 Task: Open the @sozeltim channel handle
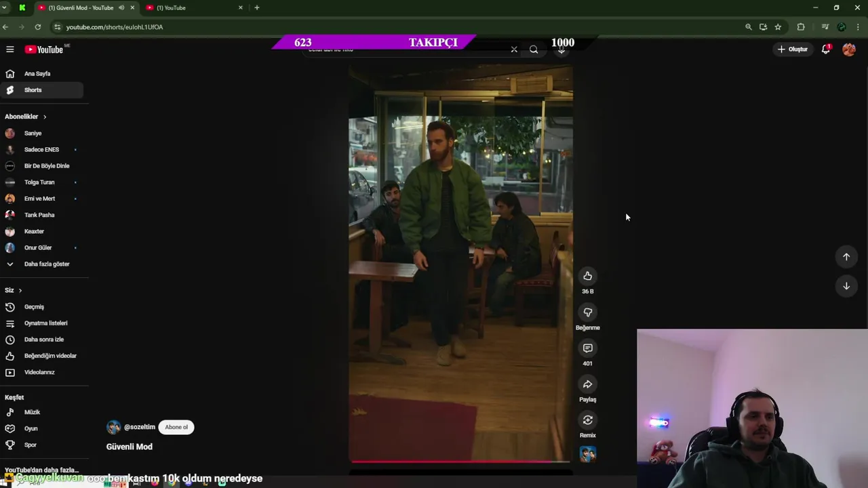click(x=140, y=427)
